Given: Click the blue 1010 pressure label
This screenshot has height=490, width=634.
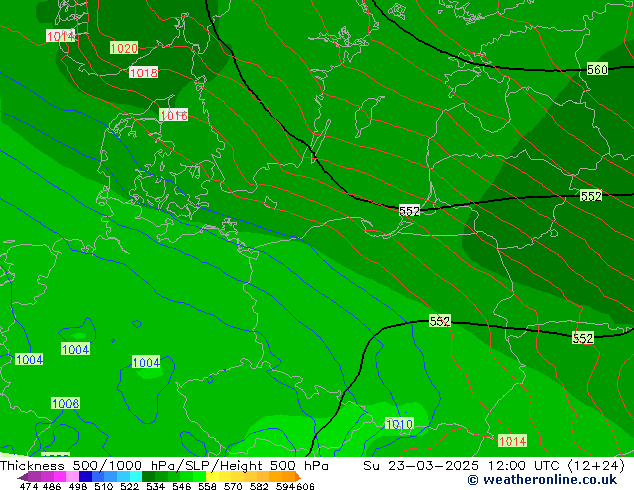Looking at the screenshot, I should pos(399,424).
